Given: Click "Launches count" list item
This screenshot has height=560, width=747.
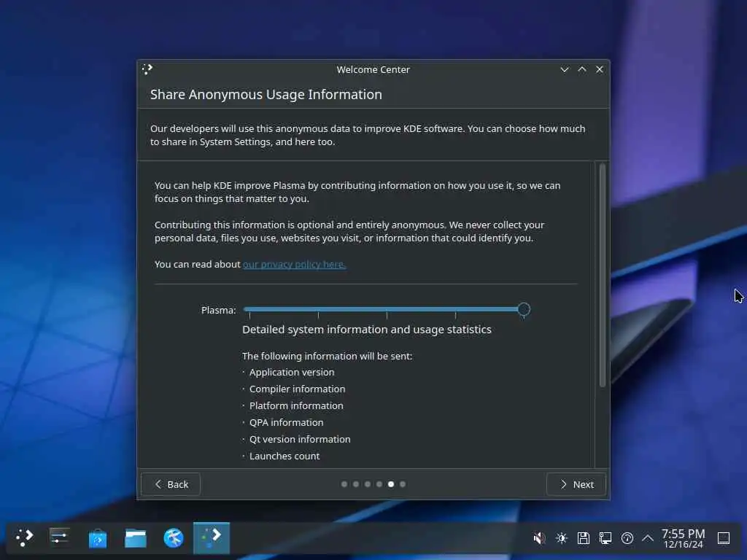Looking at the screenshot, I should click(285, 456).
